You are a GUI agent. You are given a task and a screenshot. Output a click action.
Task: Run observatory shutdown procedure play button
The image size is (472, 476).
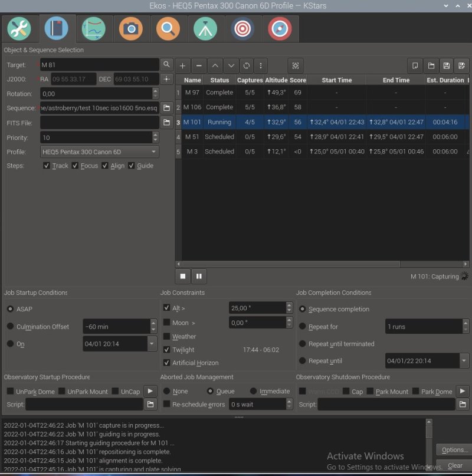tap(463, 391)
